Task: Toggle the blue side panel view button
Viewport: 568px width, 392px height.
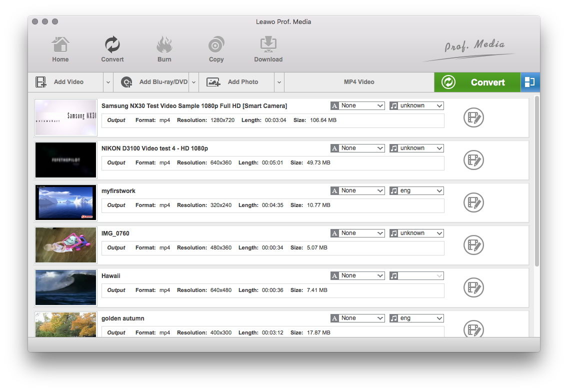Action: tap(530, 82)
